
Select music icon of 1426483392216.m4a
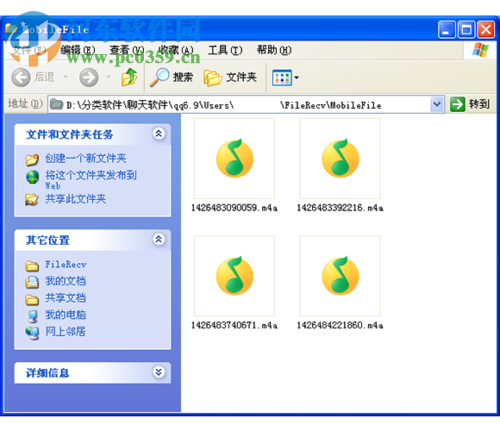pyautogui.click(x=340, y=158)
